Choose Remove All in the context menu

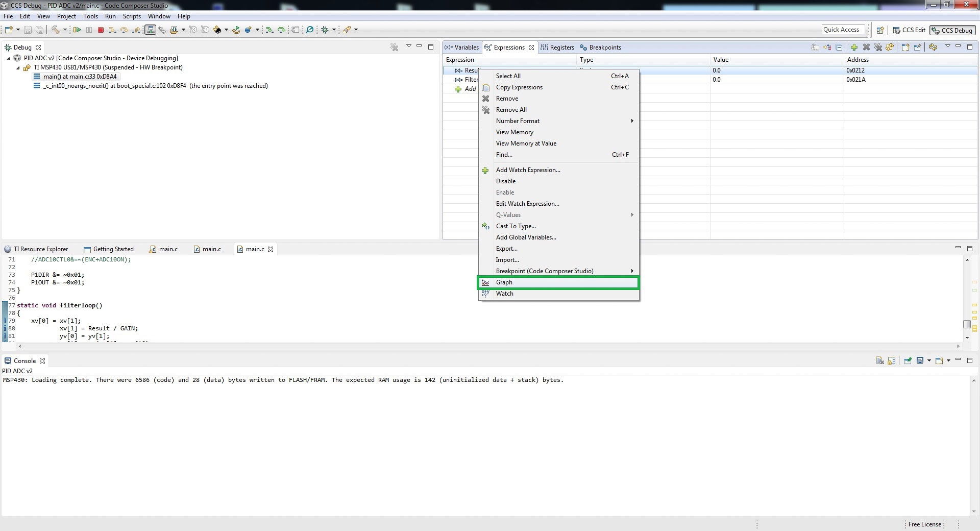click(558, 110)
